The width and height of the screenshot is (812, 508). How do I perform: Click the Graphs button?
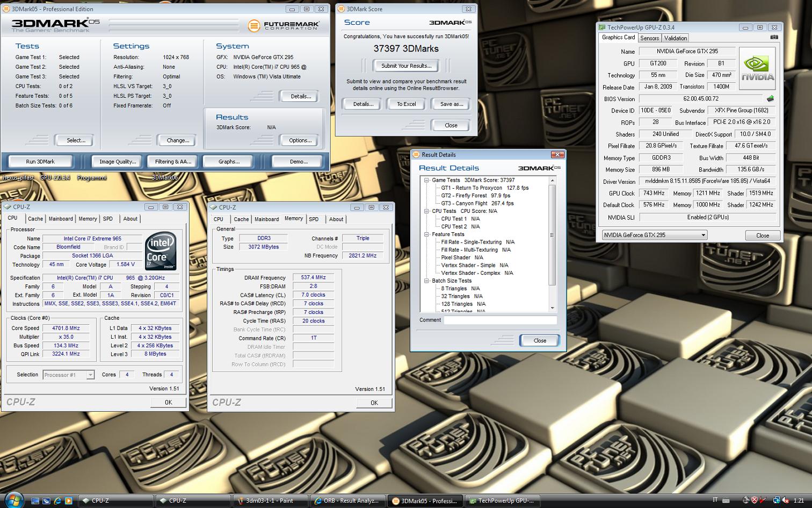click(229, 161)
